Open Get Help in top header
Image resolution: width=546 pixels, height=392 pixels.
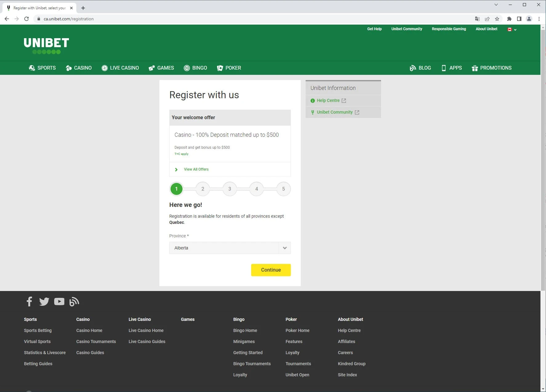(x=374, y=29)
